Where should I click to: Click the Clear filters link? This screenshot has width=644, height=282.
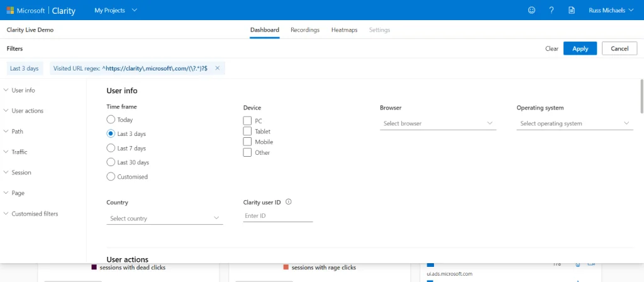pos(552,48)
